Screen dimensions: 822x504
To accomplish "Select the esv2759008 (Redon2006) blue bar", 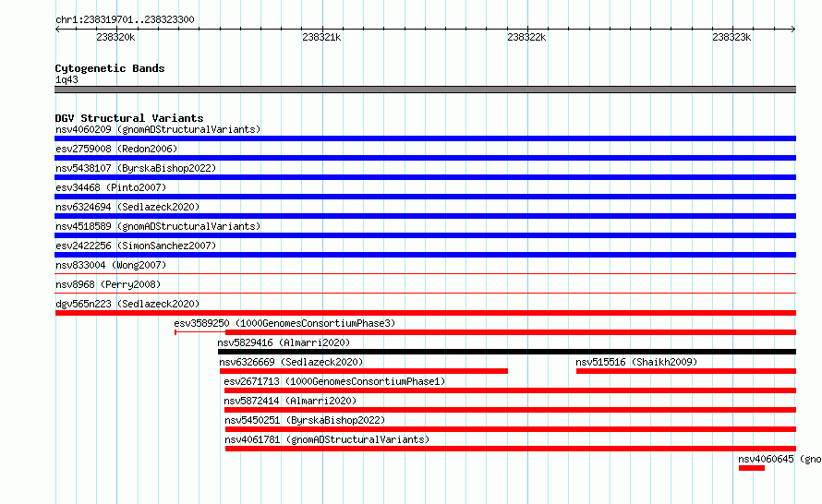I will pyautogui.click(x=425, y=158).
